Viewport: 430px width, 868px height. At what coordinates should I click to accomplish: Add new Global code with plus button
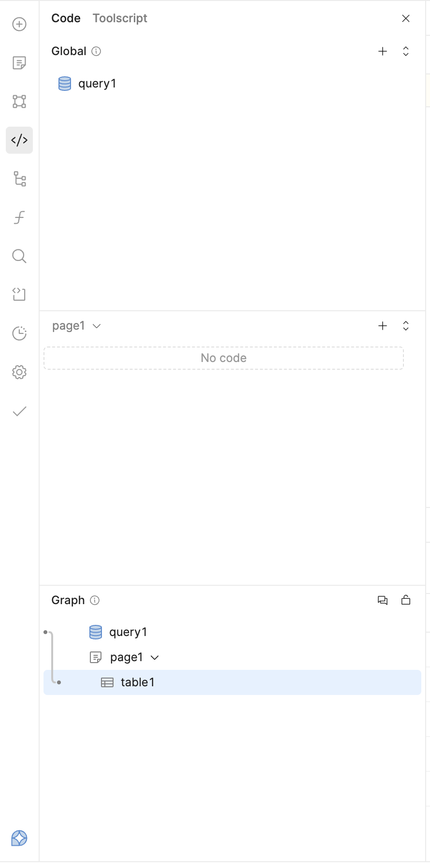point(383,51)
